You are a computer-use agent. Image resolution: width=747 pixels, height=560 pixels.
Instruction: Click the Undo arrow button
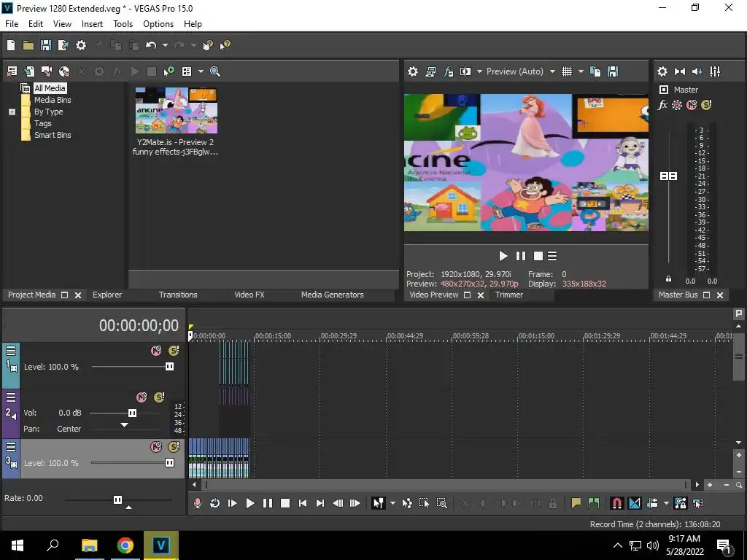point(151,45)
